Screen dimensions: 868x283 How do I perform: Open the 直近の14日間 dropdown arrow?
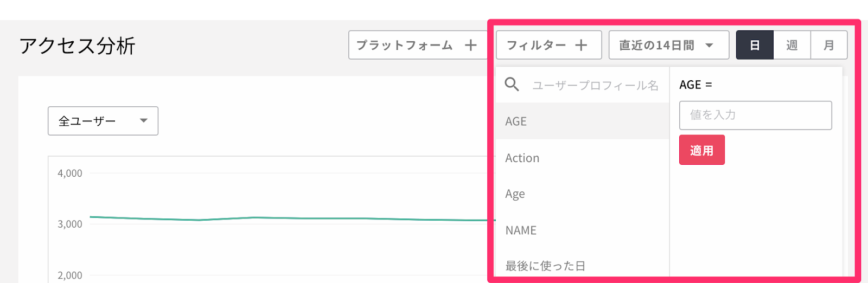click(x=709, y=46)
